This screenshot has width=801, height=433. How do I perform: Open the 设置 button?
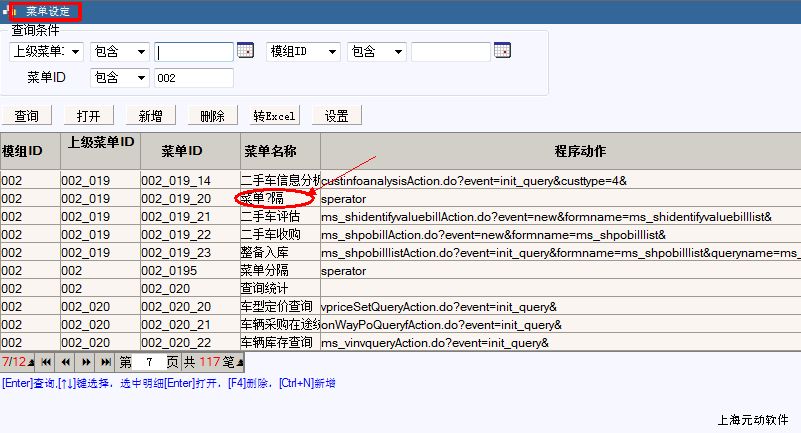pyautogui.click(x=336, y=116)
